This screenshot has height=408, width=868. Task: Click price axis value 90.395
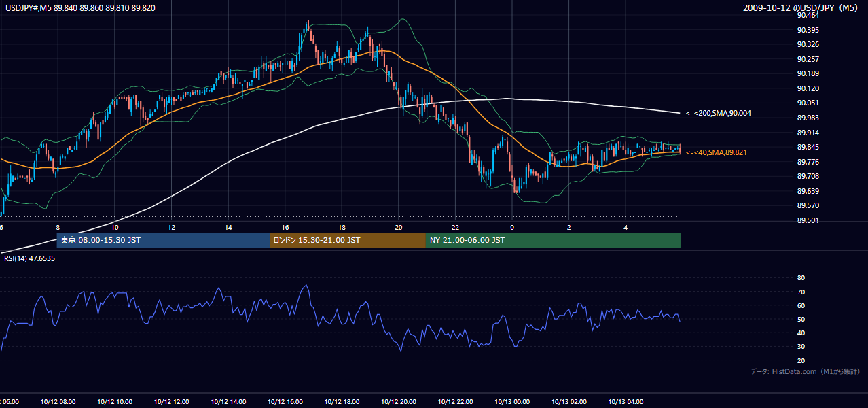click(x=810, y=30)
